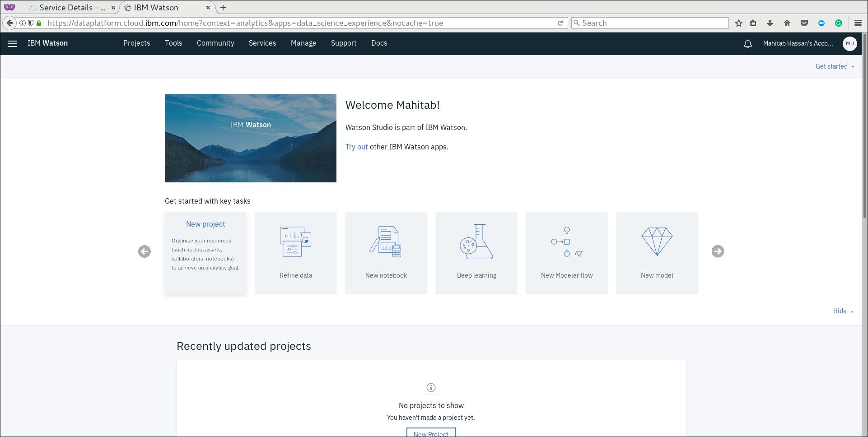
Task: Open the New model diamond card
Action: (657, 253)
